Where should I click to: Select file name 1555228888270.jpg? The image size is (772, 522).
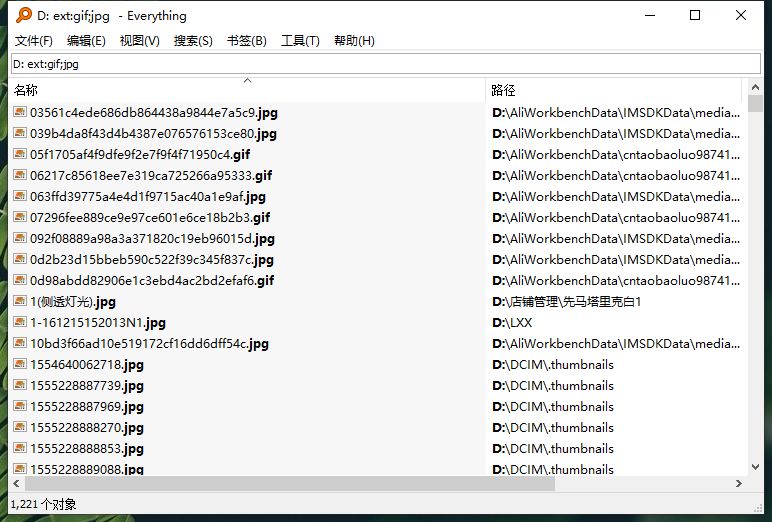coord(87,428)
